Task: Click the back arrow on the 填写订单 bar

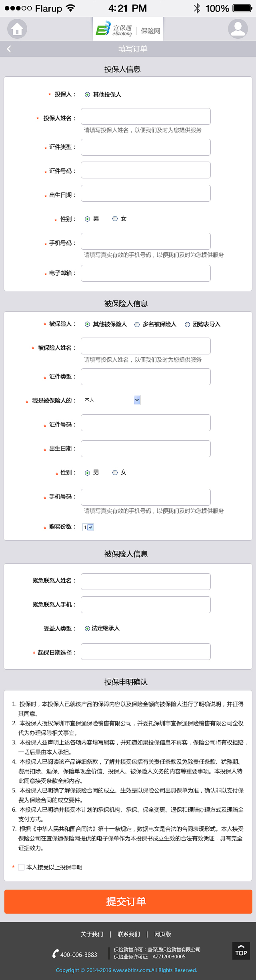Action: tap(9, 48)
